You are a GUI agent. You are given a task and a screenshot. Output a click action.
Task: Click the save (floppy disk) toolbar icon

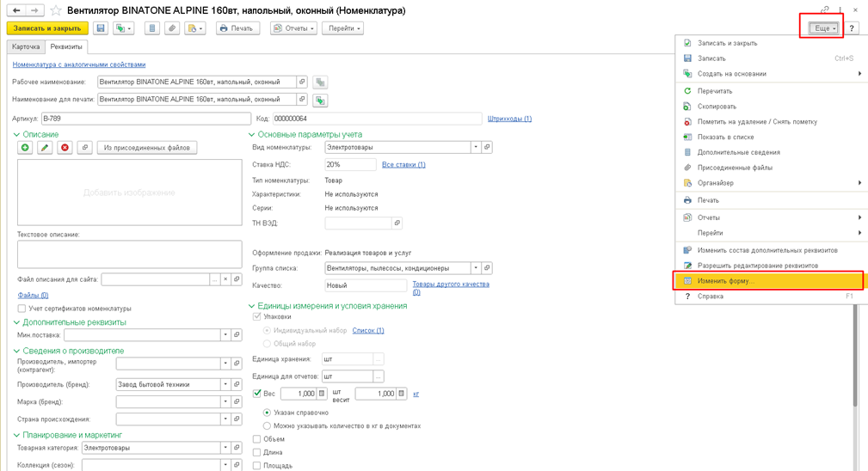point(101,28)
